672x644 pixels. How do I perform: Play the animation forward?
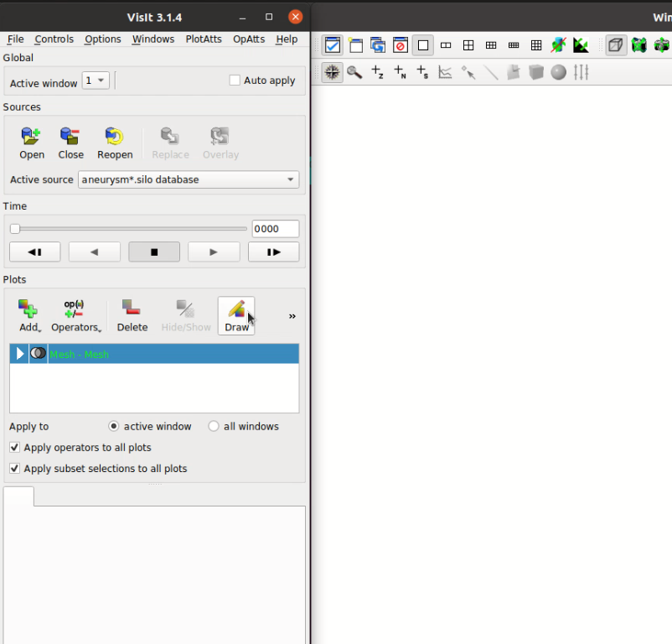click(214, 252)
